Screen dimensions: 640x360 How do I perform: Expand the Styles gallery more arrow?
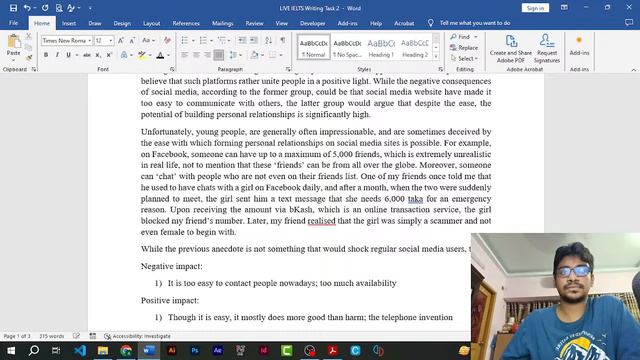[x=436, y=56]
